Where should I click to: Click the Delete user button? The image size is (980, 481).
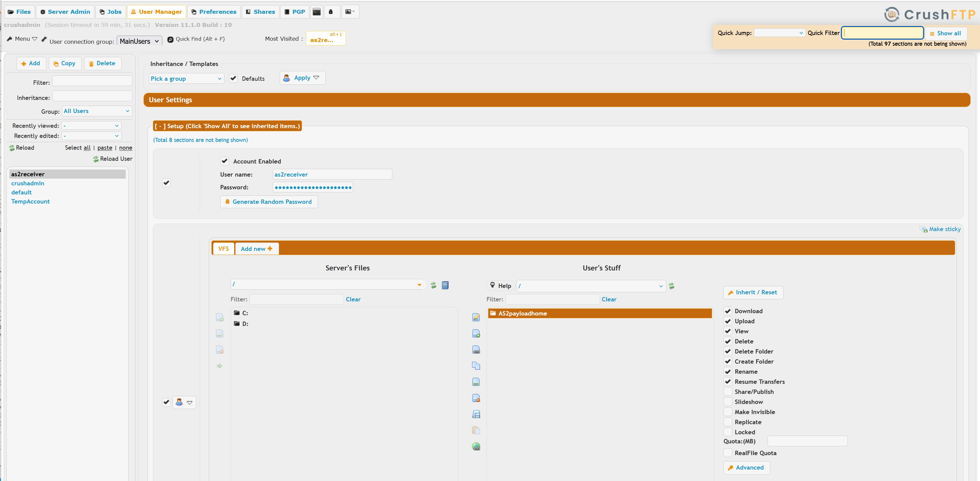click(103, 63)
